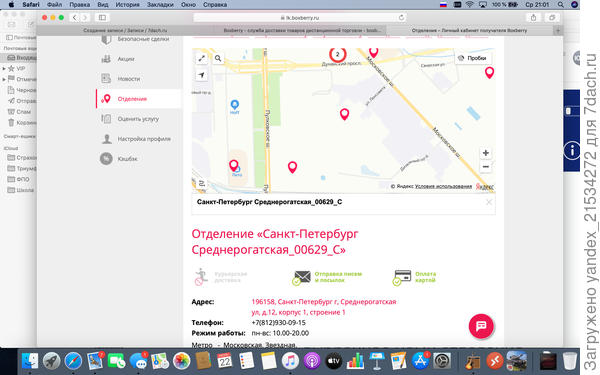Open the red chat support button
600x375 pixels.
click(481, 326)
